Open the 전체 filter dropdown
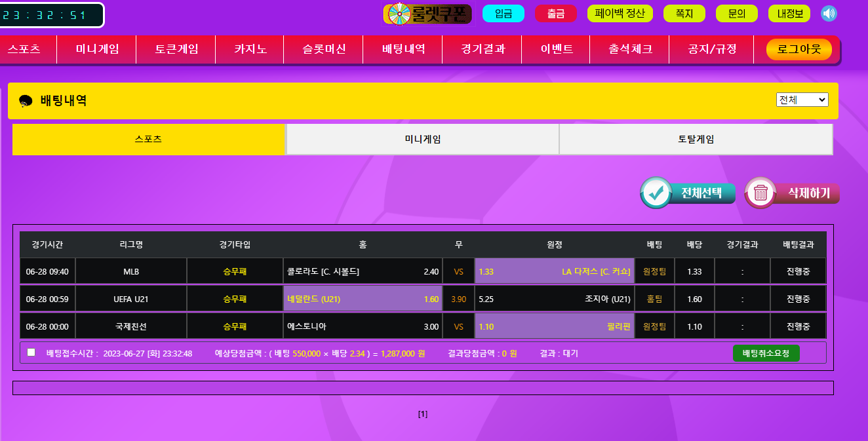 802,100
